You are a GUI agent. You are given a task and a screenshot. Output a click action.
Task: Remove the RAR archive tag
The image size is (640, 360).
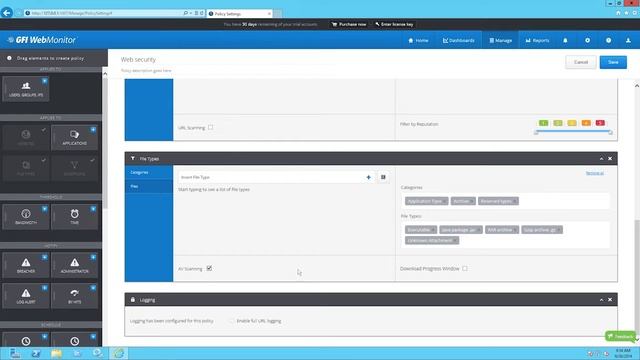515,230
